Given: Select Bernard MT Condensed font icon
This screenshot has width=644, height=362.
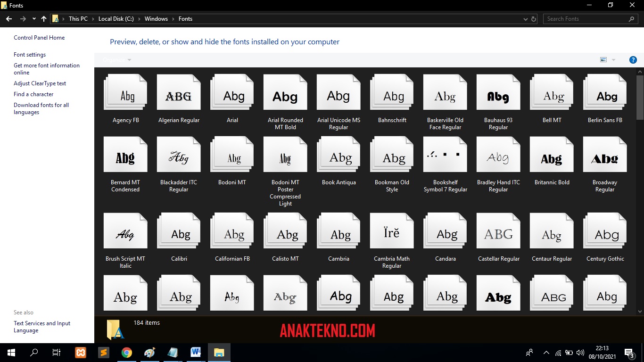Looking at the screenshot, I should 125,155.
